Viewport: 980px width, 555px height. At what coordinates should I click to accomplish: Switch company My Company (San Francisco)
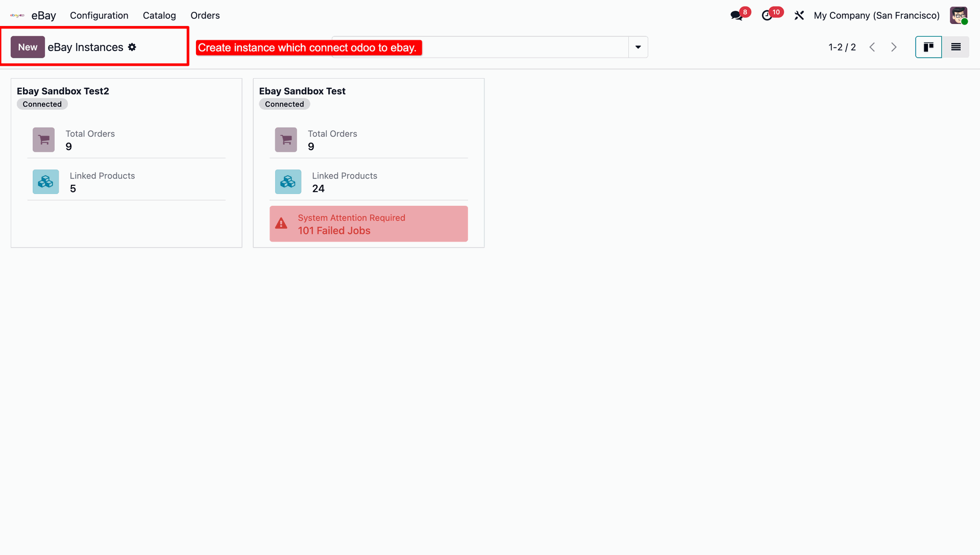pyautogui.click(x=876, y=15)
